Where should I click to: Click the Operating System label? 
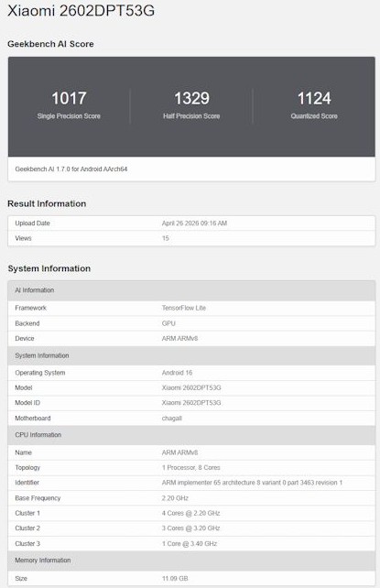click(x=40, y=373)
